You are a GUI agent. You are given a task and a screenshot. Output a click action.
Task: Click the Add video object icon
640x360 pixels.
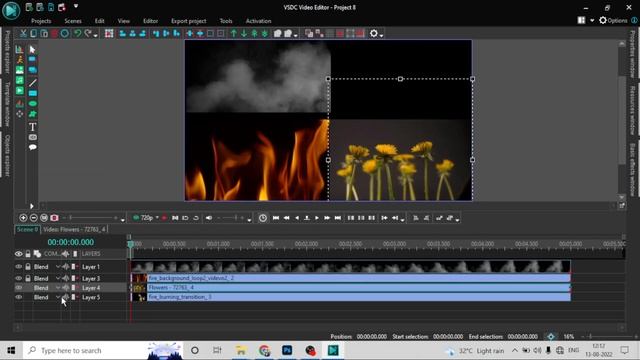tap(19, 90)
